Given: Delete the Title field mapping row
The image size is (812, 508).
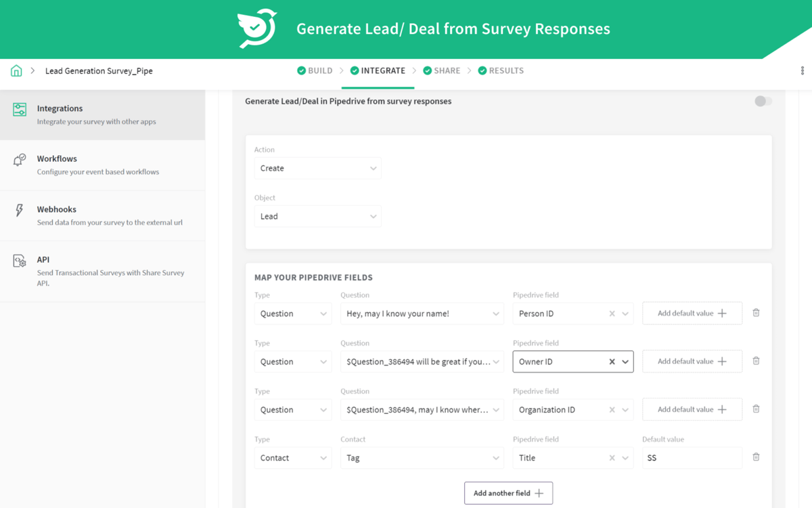Looking at the screenshot, I should [756, 457].
